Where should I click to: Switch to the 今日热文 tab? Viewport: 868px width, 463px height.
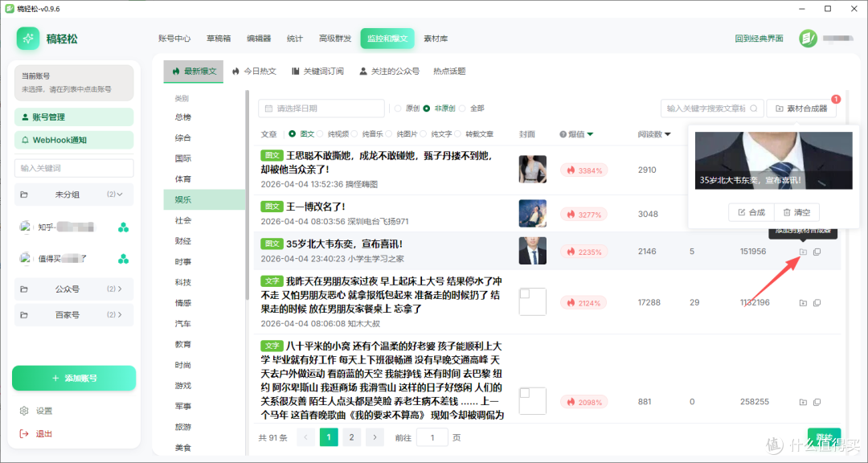(254, 72)
